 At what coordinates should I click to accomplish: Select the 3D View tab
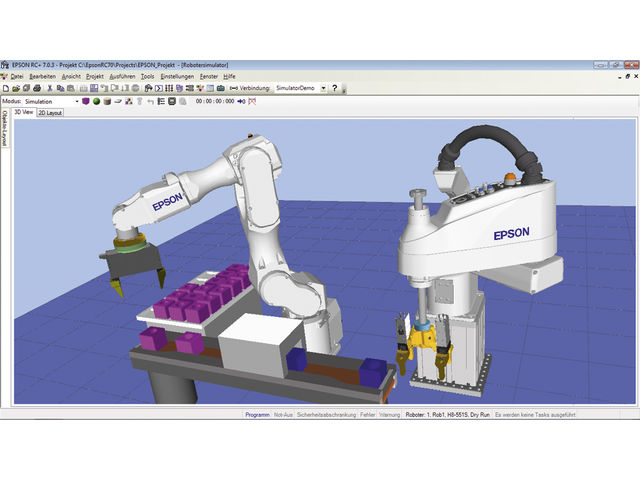[23, 113]
